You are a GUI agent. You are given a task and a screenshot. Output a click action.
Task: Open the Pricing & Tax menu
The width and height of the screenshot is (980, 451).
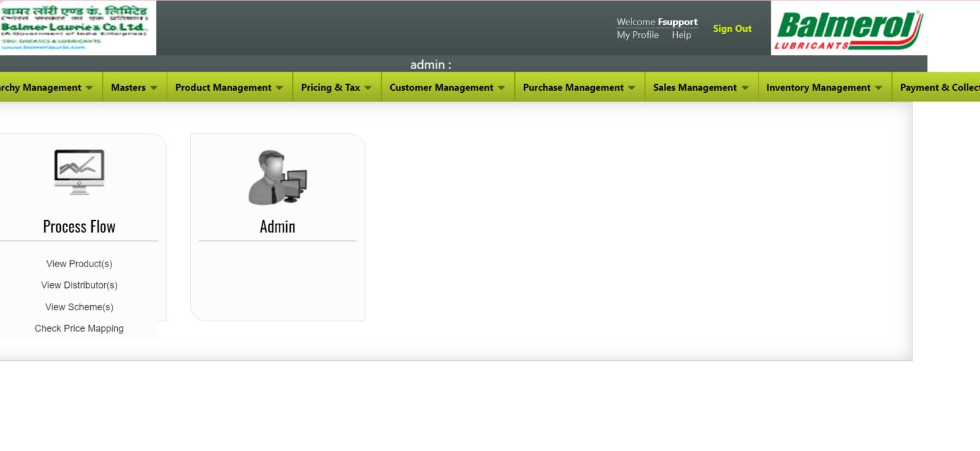click(x=337, y=88)
